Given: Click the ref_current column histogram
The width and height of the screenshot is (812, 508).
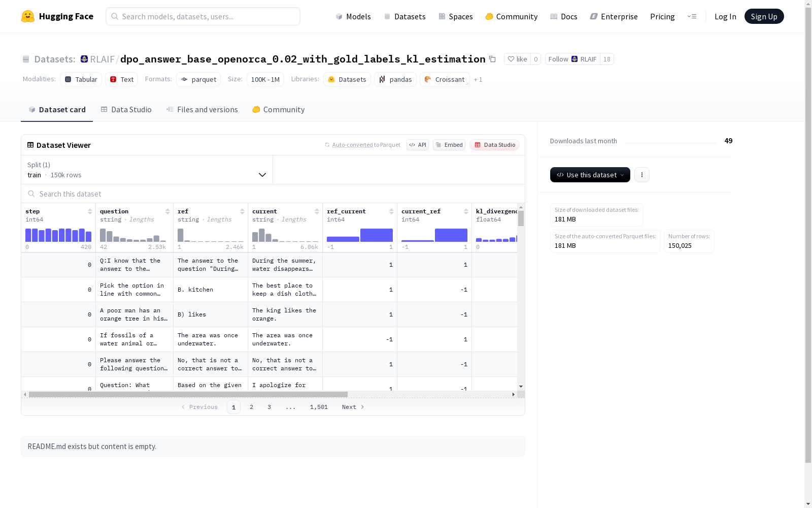Looking at the screenshot, I should (x=360, y=235).
